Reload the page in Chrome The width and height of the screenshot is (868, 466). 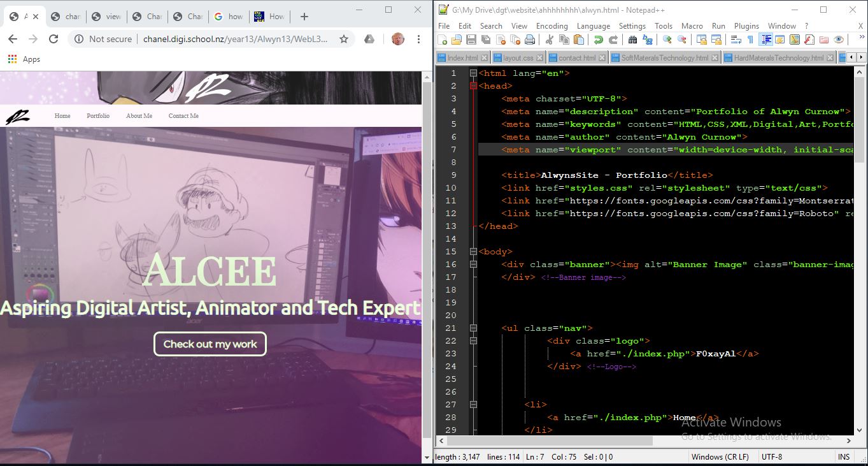[x=53, y=39]
